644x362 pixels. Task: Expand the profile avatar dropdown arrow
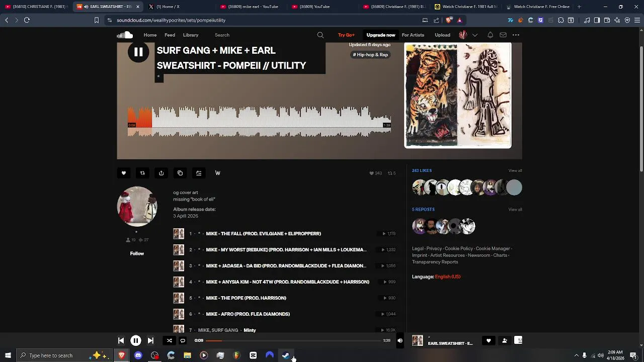coord(474,35)
